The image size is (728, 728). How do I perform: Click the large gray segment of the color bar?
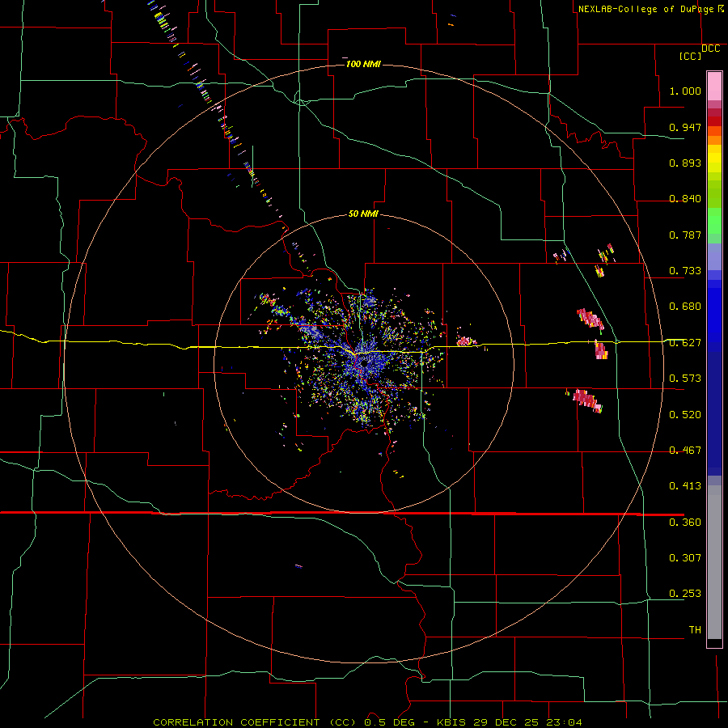(714, 562)
